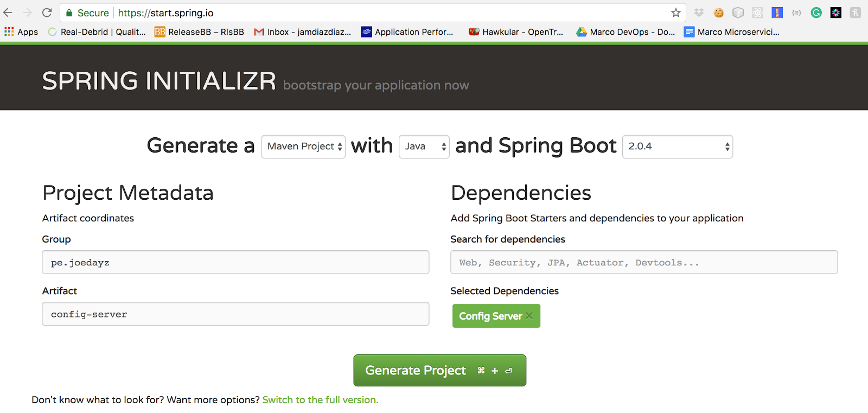Open the Grammarly extension icon

816,12
